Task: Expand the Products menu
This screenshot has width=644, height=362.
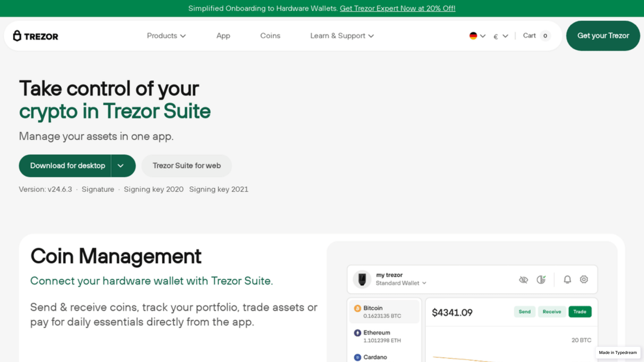Action: click(166, 36)
